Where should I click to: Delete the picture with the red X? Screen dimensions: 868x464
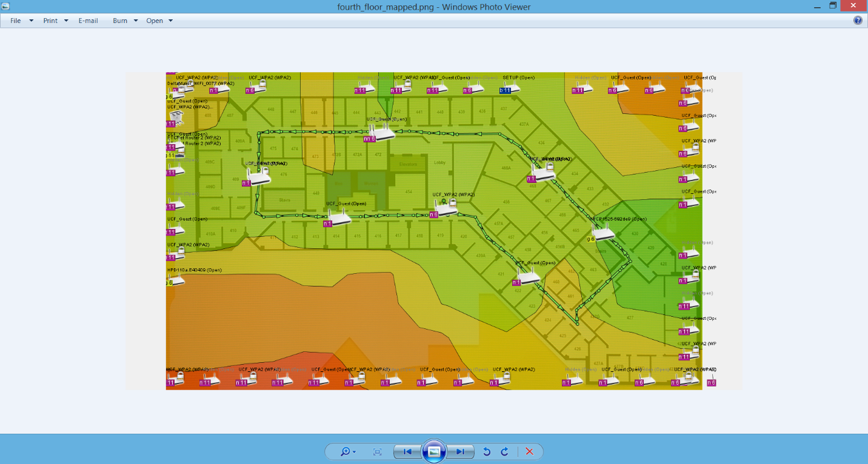pos(529,452)
